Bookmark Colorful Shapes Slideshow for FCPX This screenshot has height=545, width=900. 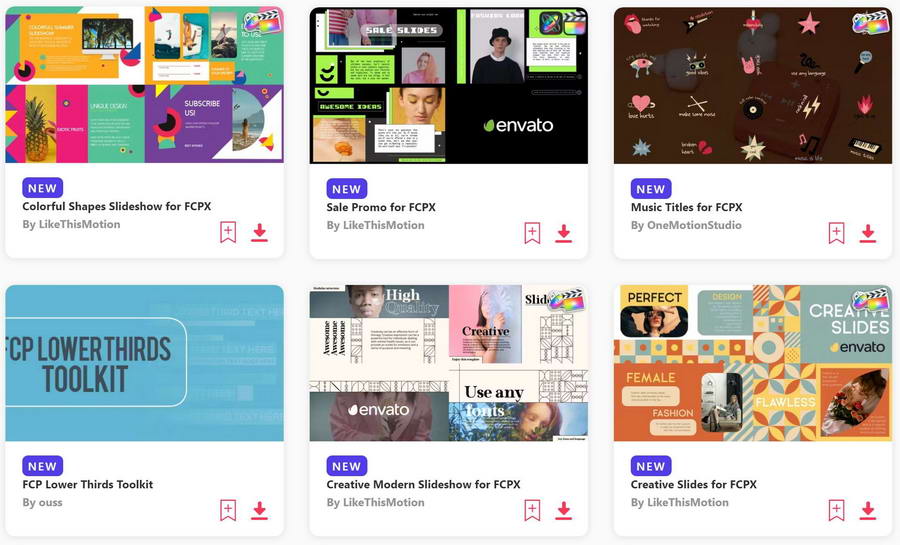point(228,232)
